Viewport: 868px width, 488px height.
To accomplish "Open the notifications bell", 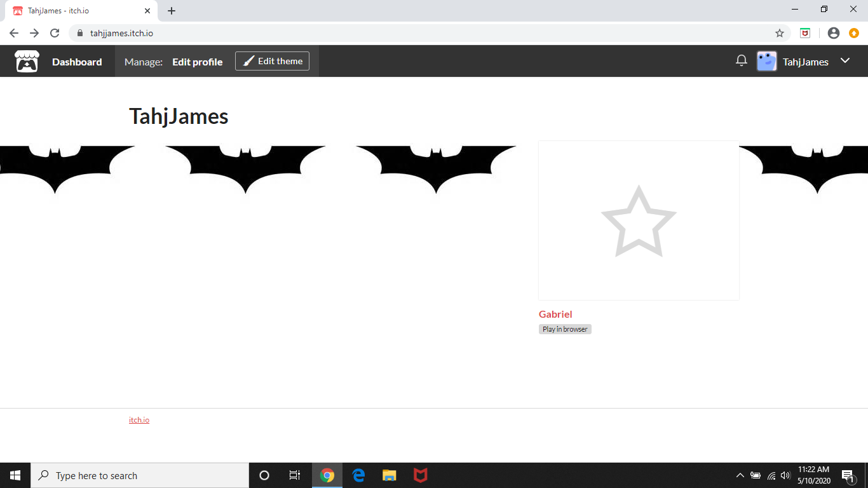I will click(741, 61).
